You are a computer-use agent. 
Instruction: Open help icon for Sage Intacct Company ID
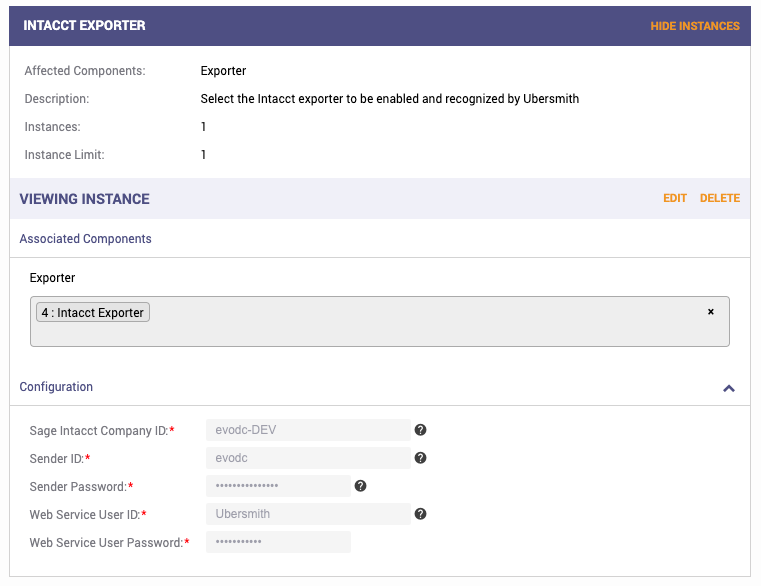coord(420,430)
